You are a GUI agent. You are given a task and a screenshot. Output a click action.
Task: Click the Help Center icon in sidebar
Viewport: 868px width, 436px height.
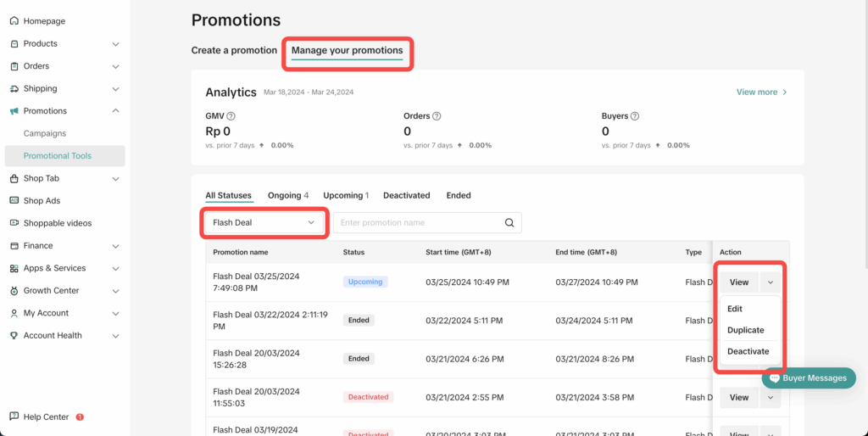14,417
